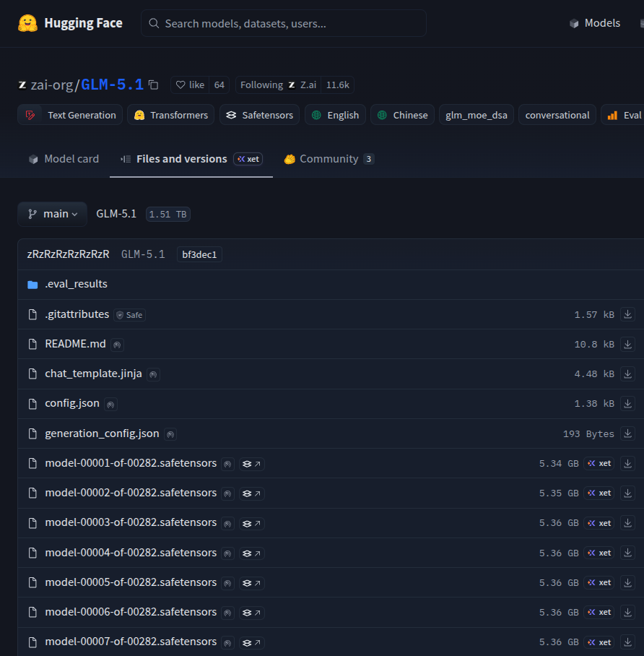Open the .eval_results folder
This screenshot has height=656, width=644.
[x=76, y=284]
